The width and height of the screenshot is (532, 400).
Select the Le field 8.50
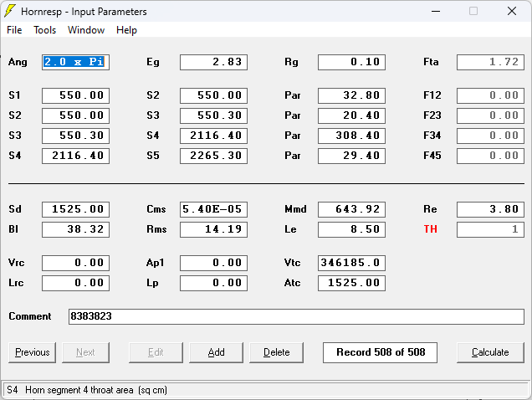(x=352, y=229)
